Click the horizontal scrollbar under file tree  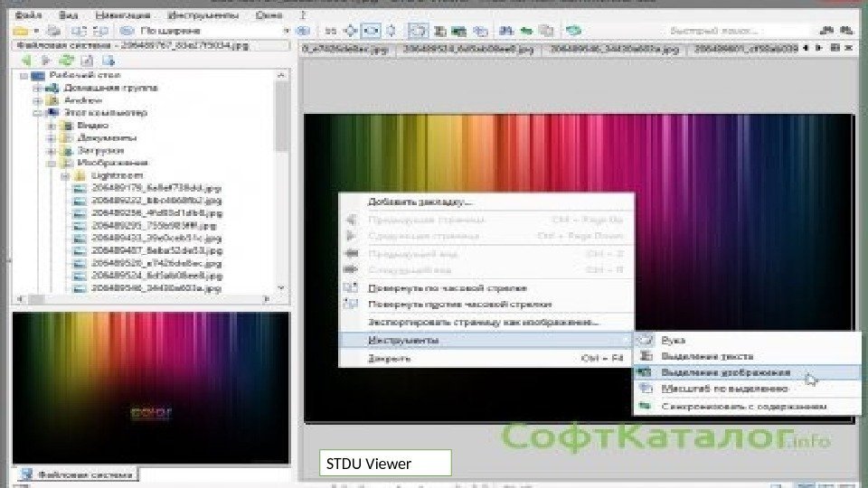(143, 299)
